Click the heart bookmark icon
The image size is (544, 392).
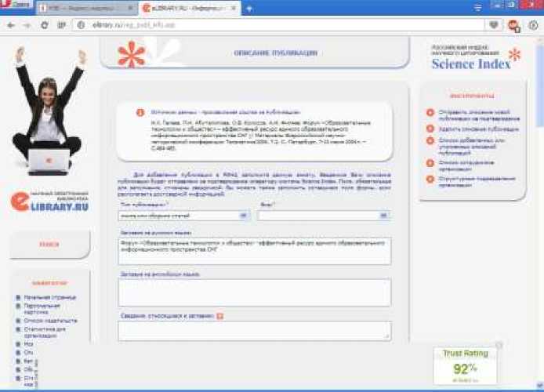[x=494, y=25]
